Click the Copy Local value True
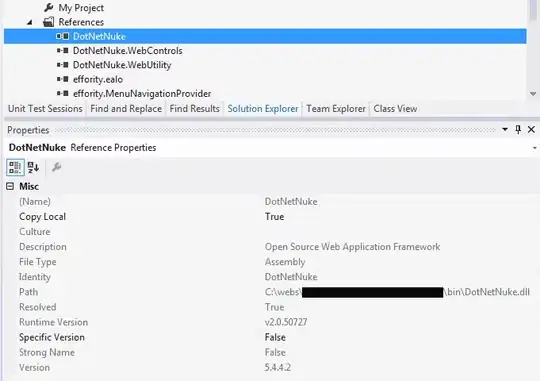The height and width of the screenshot is (381, 540). (x=274, y=217)
